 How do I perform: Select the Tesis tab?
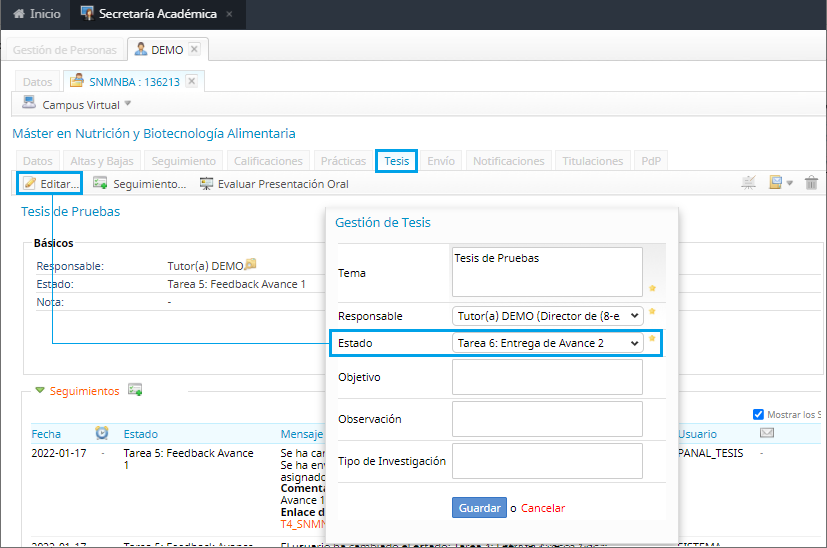tap(397, 161)
